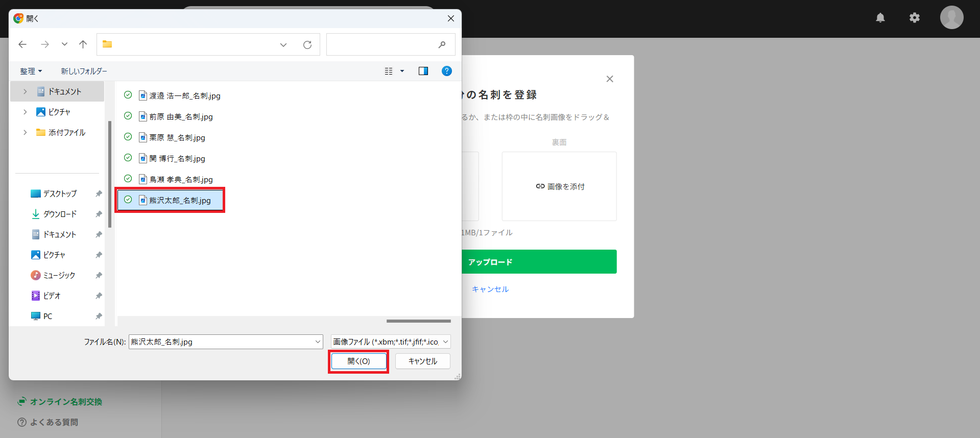Screen dimensions: 980x438
Task: Click the jpg file icon of 関 博行_名刺.jpg
Action: click(x=143, y=158)
